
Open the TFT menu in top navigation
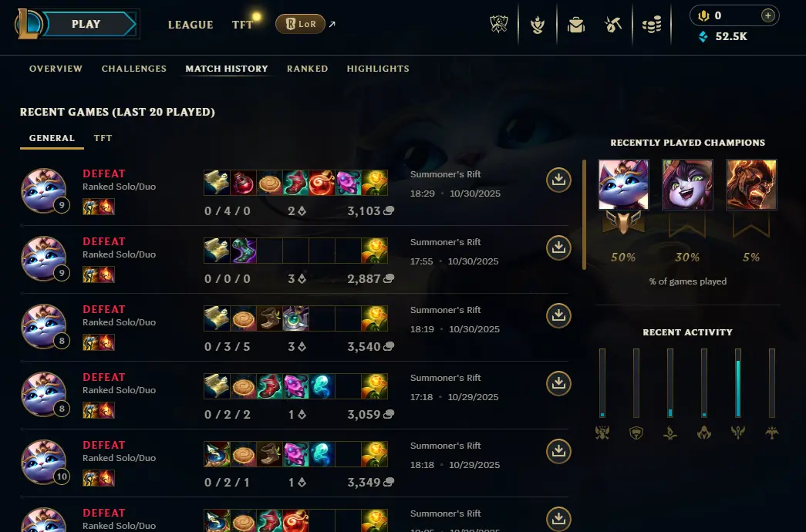tap(242, 25)
